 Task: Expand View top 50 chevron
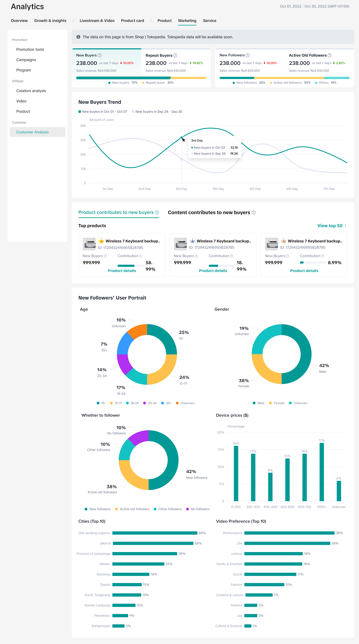(345, 226)
